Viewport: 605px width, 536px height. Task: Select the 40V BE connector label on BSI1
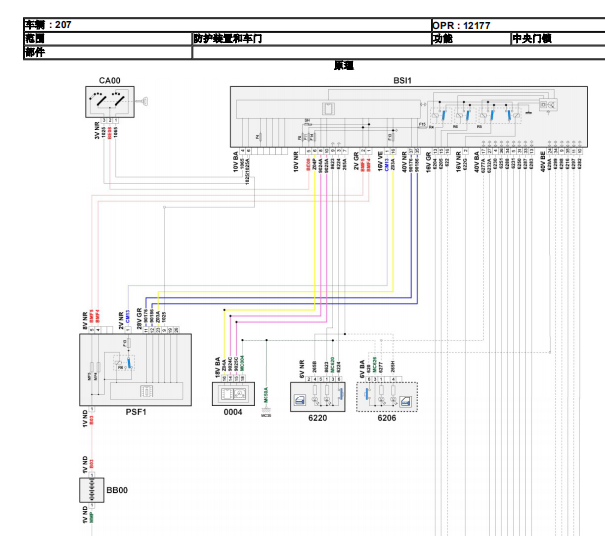point(543,161)
